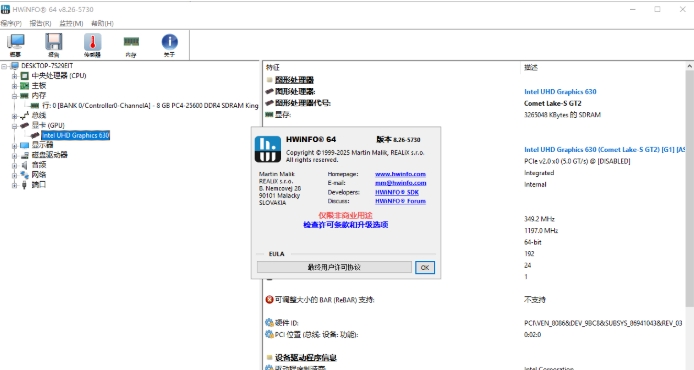Expand the 显示器 node

[x=14, y=145]
